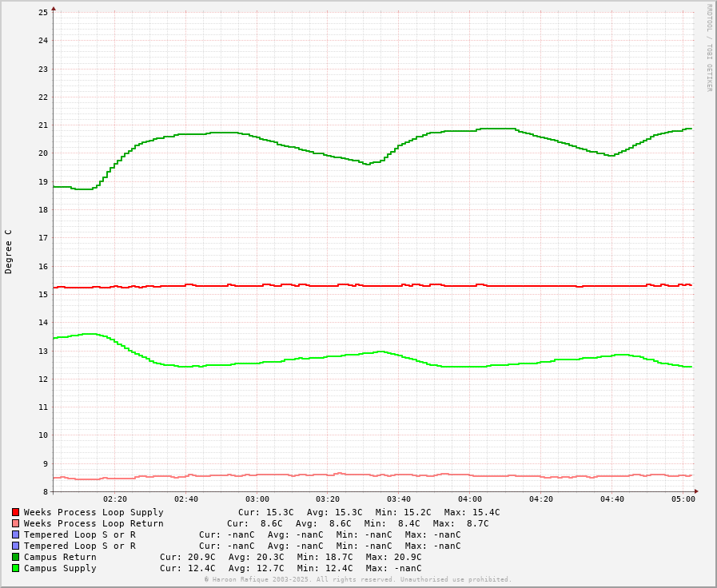
Task: Select the Weeks Process Loop Return legend label
Action: coord(94,523)
